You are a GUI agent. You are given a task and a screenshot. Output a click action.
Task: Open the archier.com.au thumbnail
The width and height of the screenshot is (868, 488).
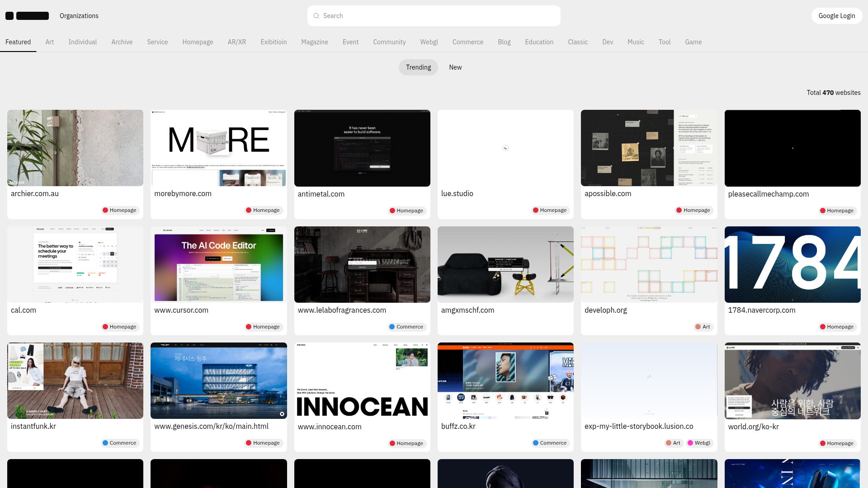(75, 148)
